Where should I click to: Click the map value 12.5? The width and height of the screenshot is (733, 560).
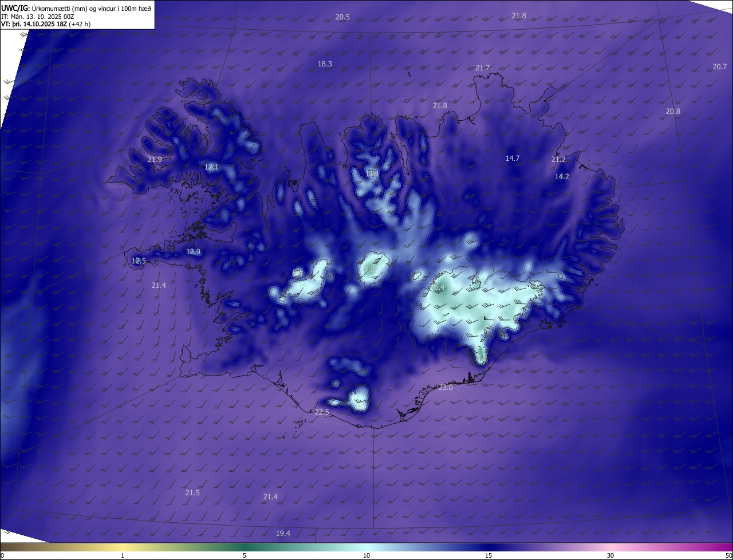click(x=139, y=261)
